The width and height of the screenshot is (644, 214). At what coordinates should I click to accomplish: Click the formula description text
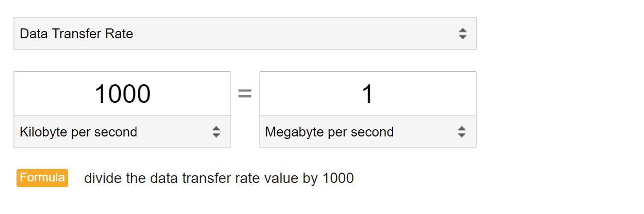[219, 178]
